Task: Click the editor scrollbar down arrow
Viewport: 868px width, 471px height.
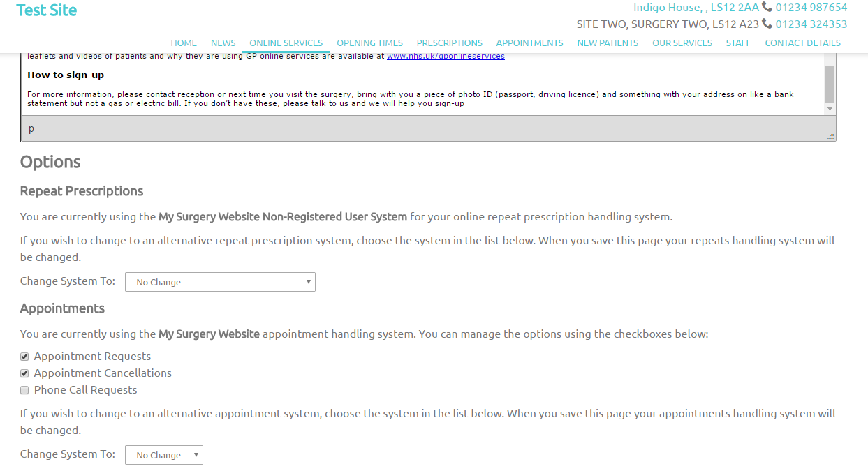Action: (830, 110)
